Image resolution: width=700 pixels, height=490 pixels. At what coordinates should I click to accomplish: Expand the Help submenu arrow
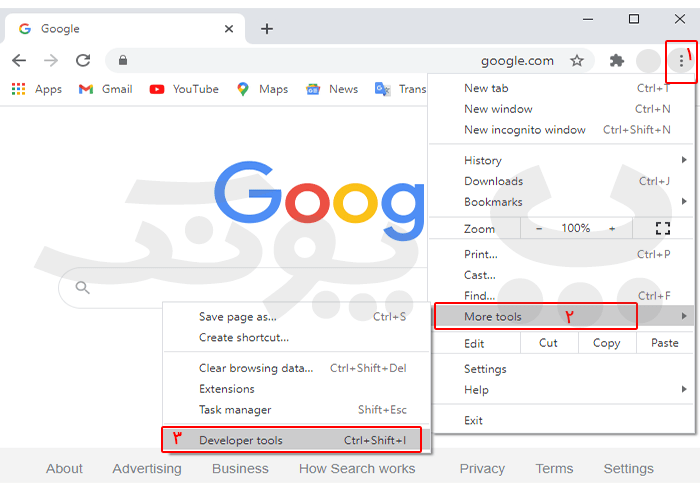(x=684, y=389)
